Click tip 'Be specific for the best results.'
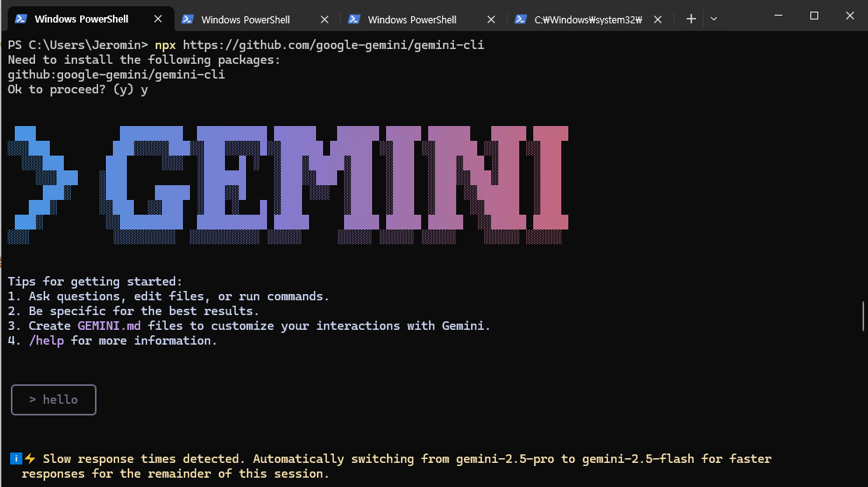Viewport: 868px width, 487px height. coord(144,311)
